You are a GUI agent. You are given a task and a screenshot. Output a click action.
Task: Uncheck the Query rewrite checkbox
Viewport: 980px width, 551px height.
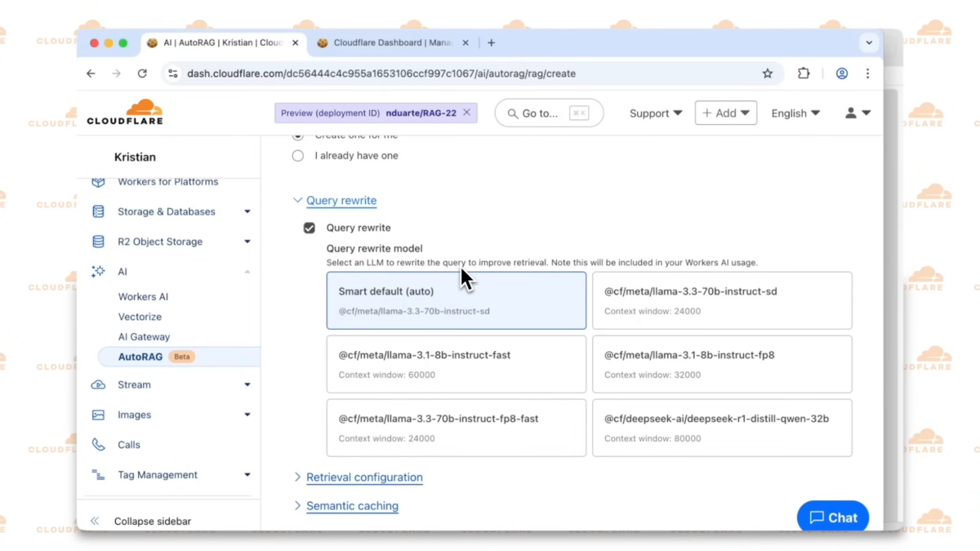click(309, 228)
